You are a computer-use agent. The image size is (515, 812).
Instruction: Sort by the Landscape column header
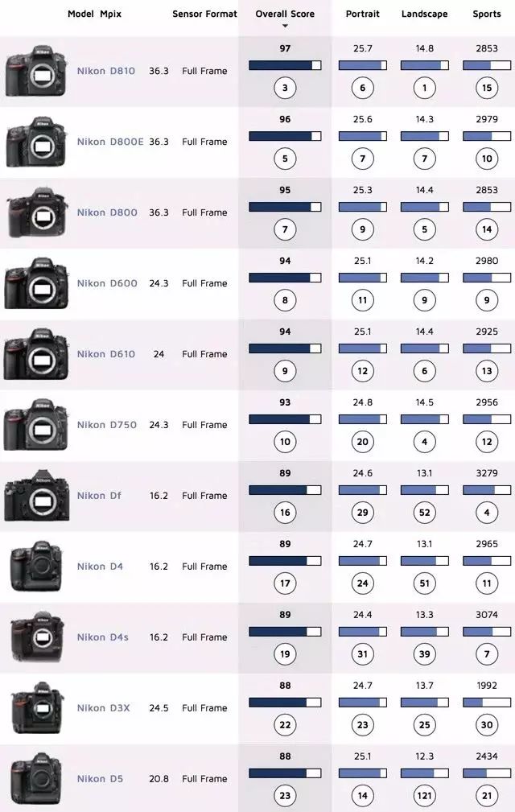424,14
